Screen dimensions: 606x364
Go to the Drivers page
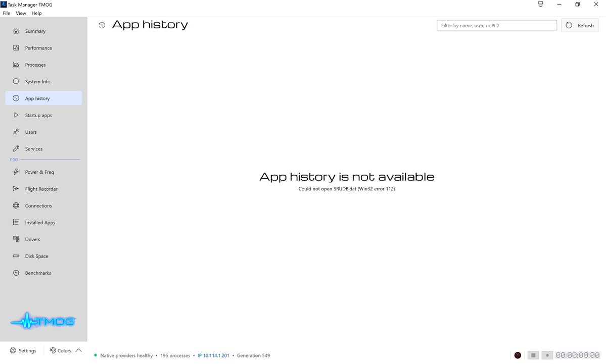[43, 239]
